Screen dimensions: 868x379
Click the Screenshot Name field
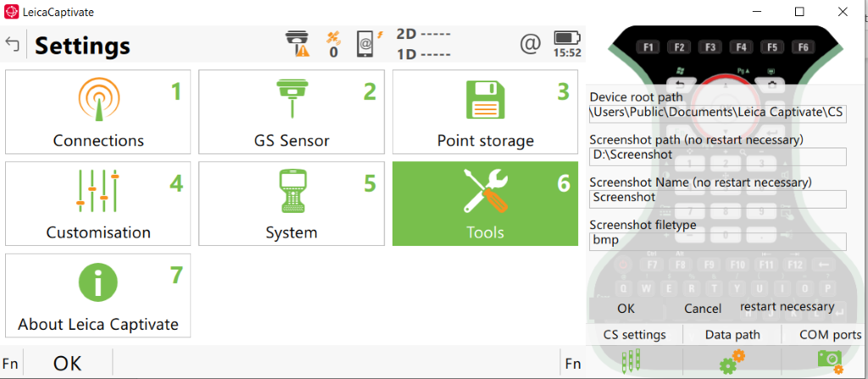pos(718,199)
